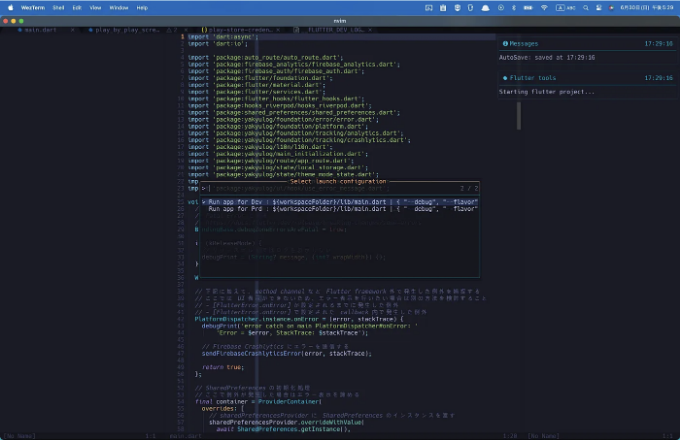This screenshot has height=440, width=680.
Task: Click the notification panel scrollbar
Action: [519, 116]
